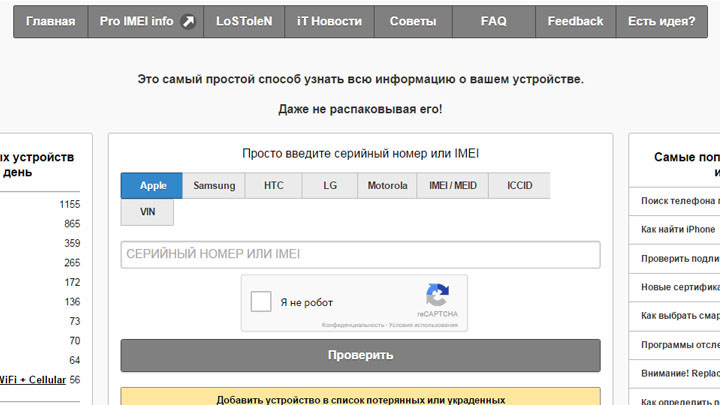Select the LG tab
This screenshot has height=405, width=720.
tap(330, 186)
